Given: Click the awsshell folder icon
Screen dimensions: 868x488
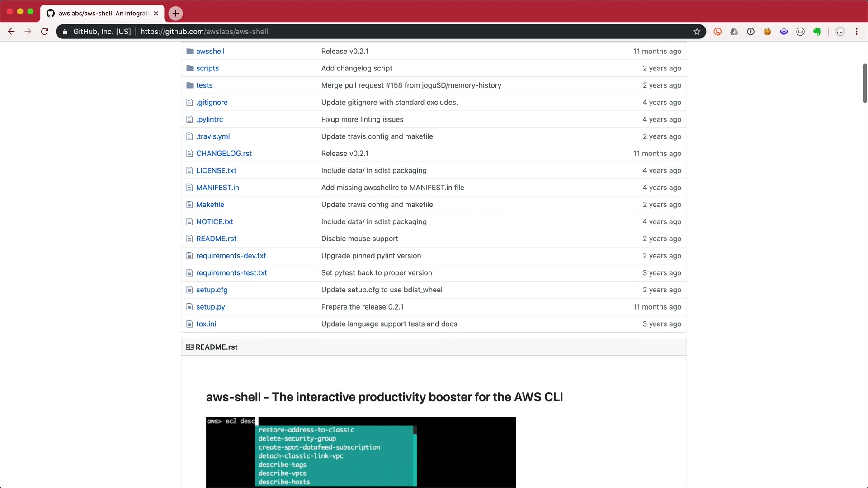Looking at the screenshot, I should [190, 51].
